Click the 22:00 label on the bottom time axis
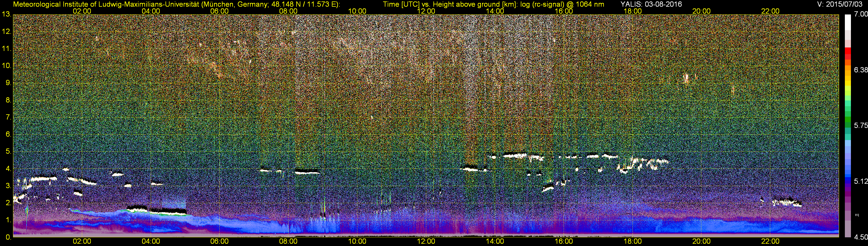Viewport: 868px width, 246px height. (x=770, y=242)
